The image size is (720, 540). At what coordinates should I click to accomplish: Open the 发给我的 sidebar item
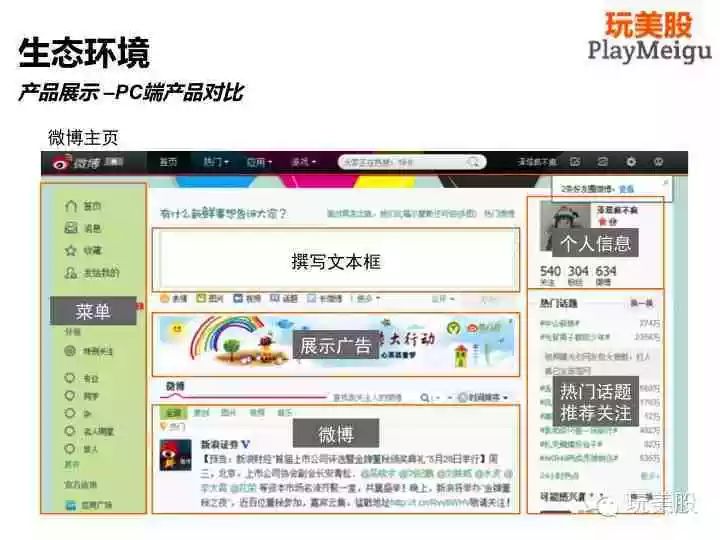(x=92, y=273)
